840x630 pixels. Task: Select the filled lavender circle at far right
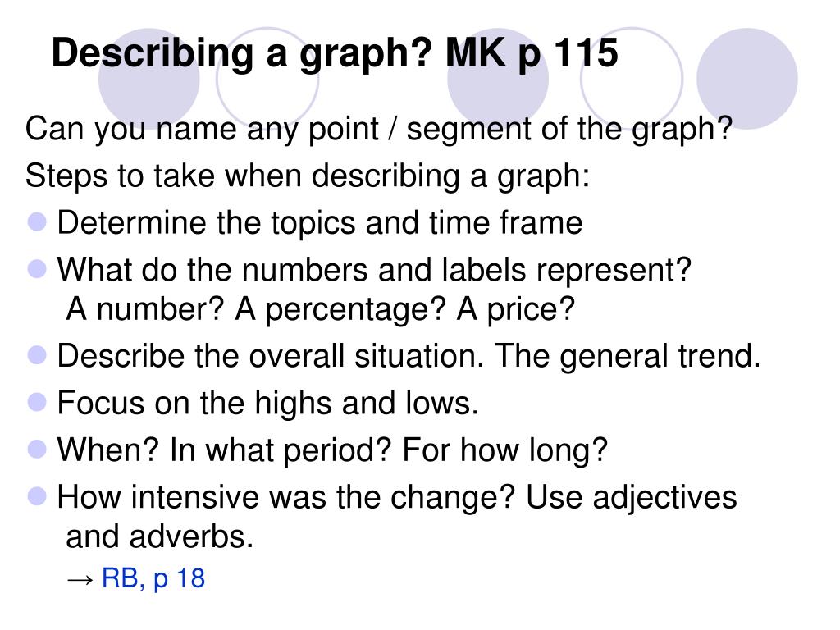coord(747,79)
